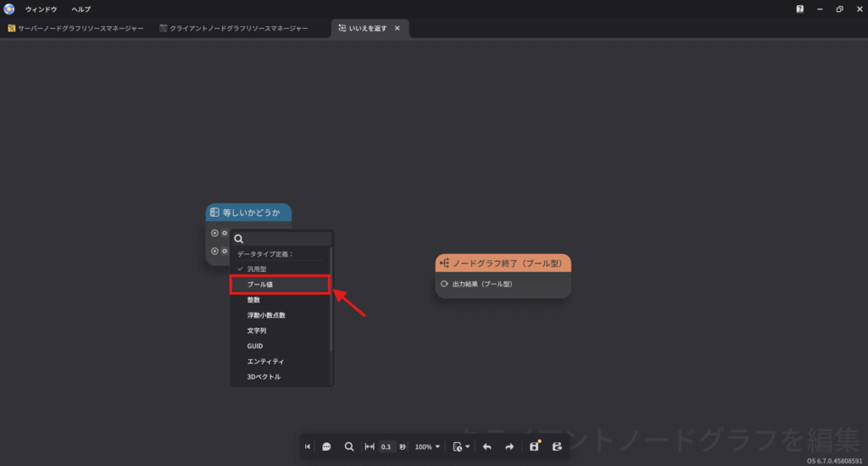This screenshot has width=868, height=466.
Task: Open search with the bottom toolbar magnifier
Action: tap(348, 447)
